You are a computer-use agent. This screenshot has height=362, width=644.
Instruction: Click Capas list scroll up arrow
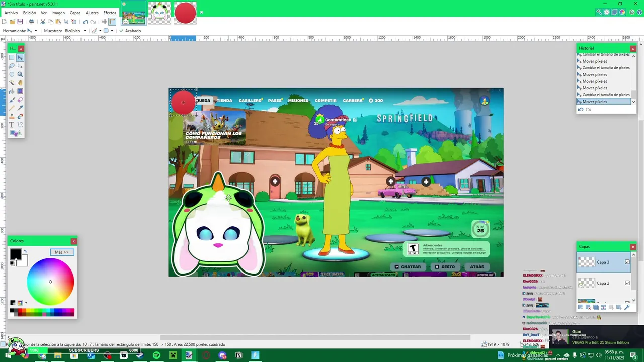pos(633,255)
